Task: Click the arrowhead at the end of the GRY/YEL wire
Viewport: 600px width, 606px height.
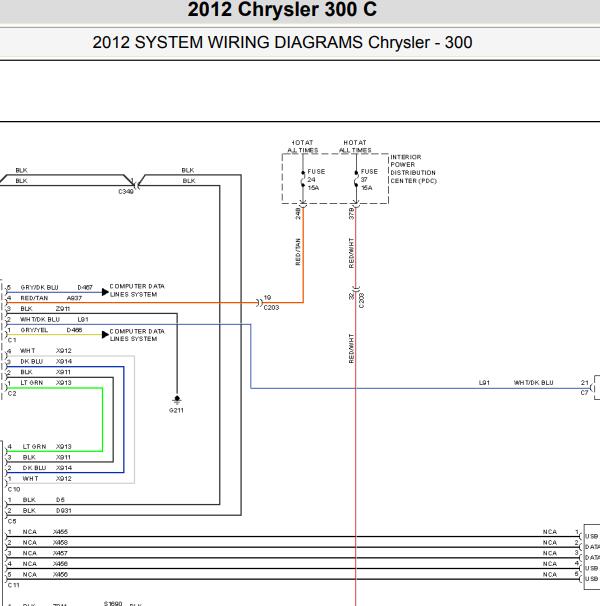Action: [105, 335]
